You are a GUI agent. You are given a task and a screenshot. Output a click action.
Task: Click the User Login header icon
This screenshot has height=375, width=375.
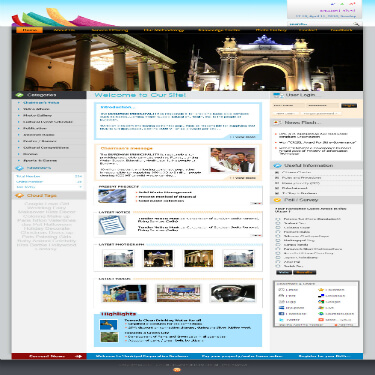[278, 95]
